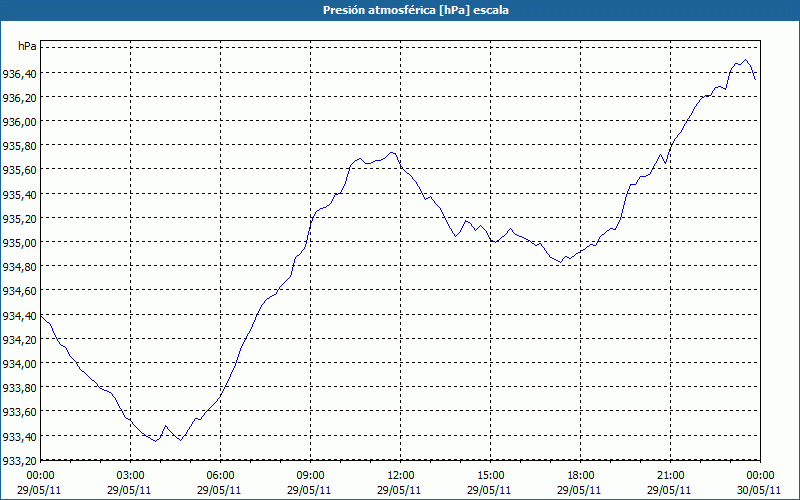
Task: Click the pressure curve minimum near 04:00
Action: click(156, 441)
